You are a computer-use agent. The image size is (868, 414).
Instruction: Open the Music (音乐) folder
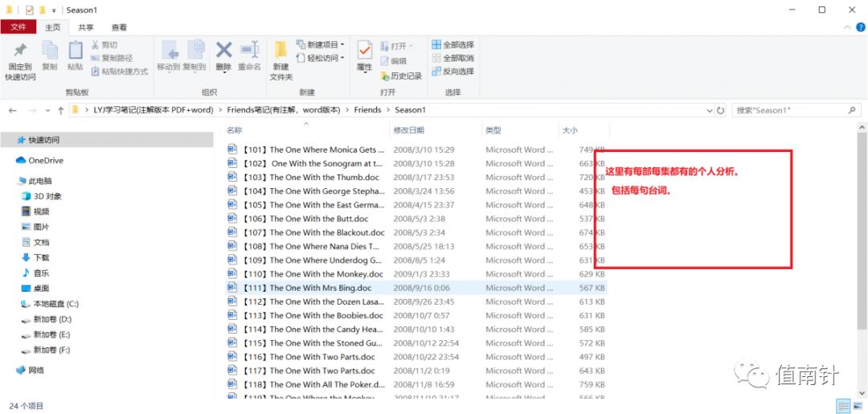[x=35, y=273]
